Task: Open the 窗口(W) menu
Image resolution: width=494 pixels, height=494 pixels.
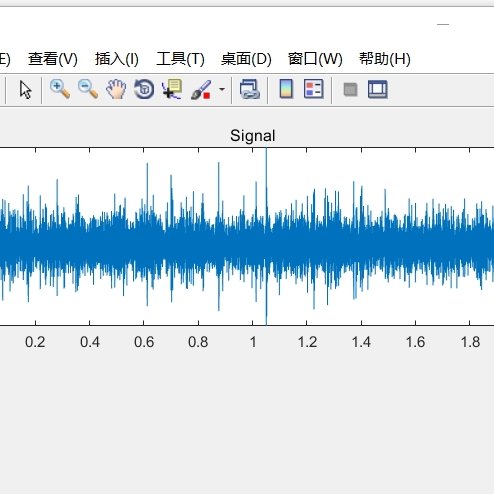Action: click(315, 59)
